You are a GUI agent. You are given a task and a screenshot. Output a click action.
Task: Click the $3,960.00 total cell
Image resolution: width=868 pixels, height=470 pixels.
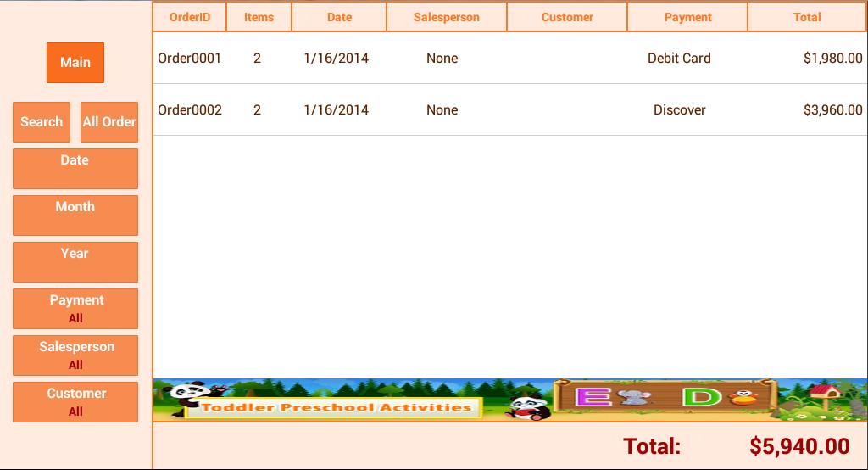pos(833,109)
